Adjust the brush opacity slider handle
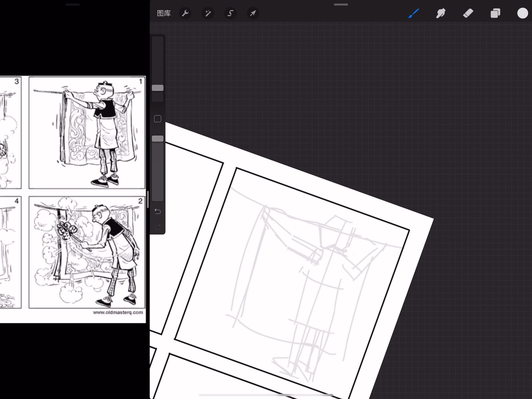532x399 pixels. [x=158, y=139]
